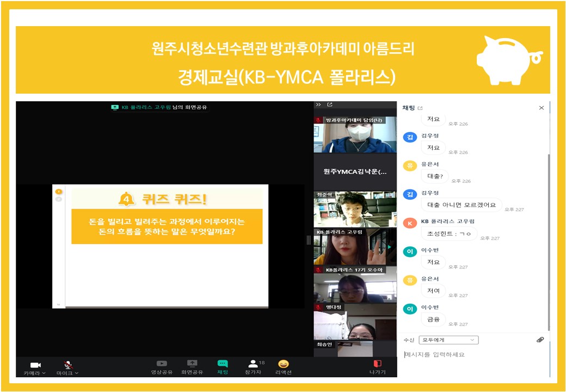Toggle the camera (카메라) icon

[x=35, y=365]
